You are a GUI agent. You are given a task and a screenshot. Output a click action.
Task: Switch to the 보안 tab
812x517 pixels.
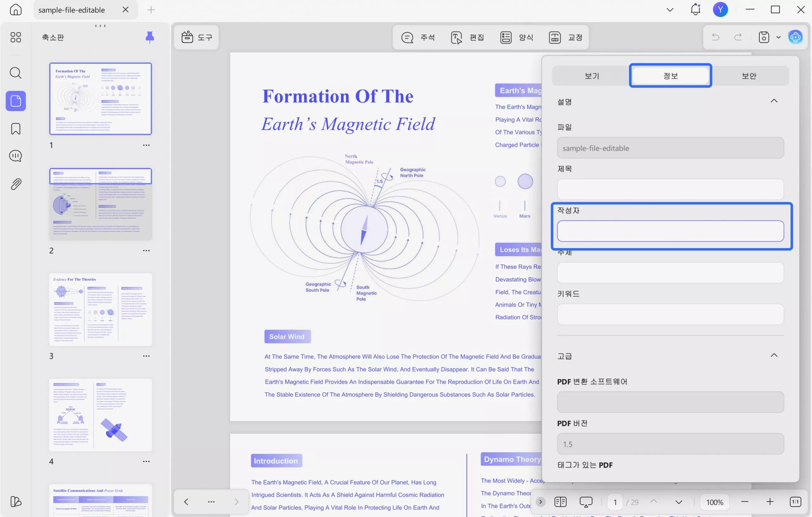tap(749, 76)
